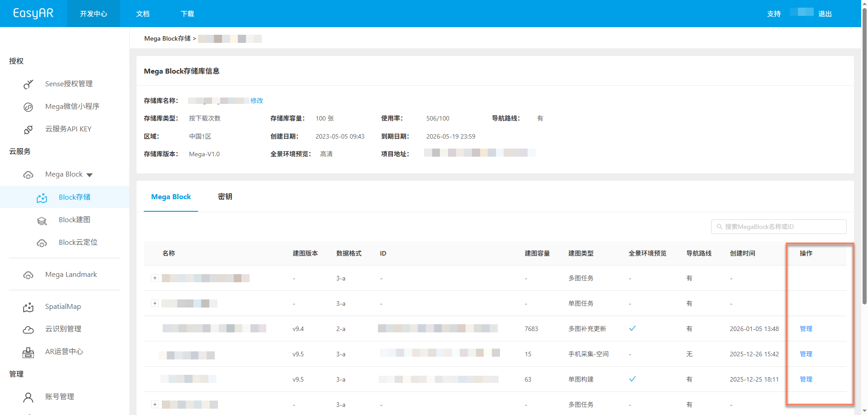This screenshot has width=868, height=415.
Task: Click the Sense授权管理 key icon
Action: [x=28, y=84]
